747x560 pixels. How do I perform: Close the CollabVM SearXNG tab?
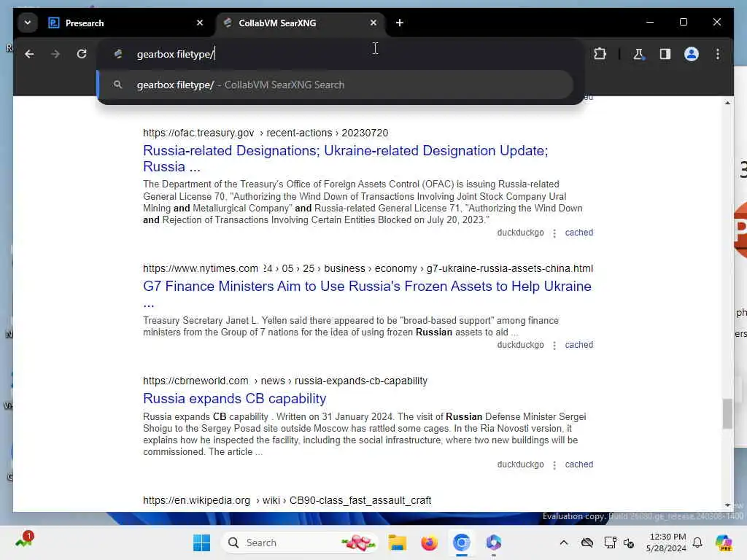click(373, 23)
